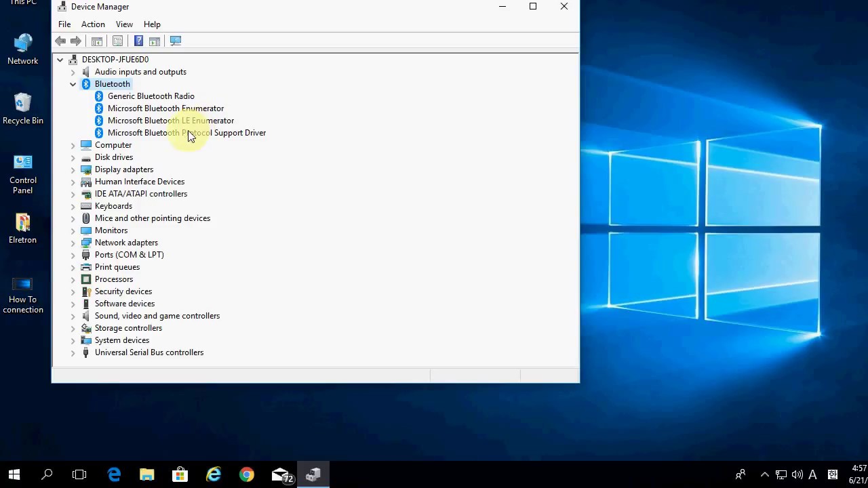Viewport: 868px width, 488px height.
Task: Expand the Keyboards category
Action: (x=73, y=206)
